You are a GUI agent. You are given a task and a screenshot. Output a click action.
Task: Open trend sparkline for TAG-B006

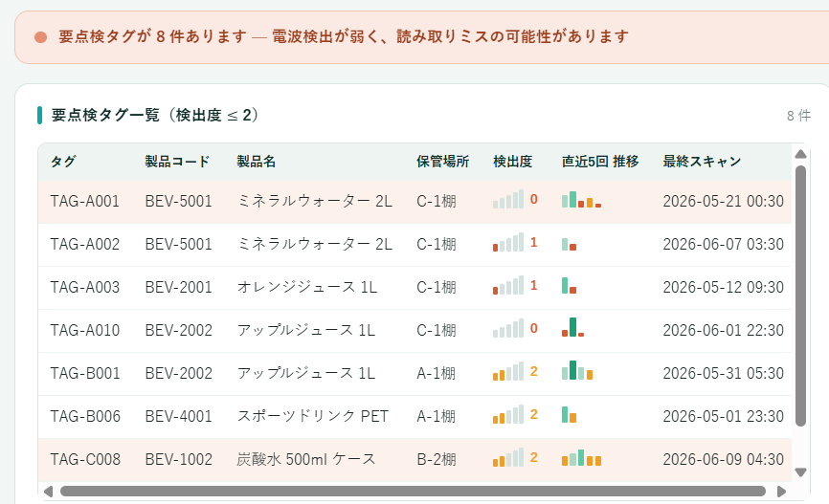[x=569, y=414]
